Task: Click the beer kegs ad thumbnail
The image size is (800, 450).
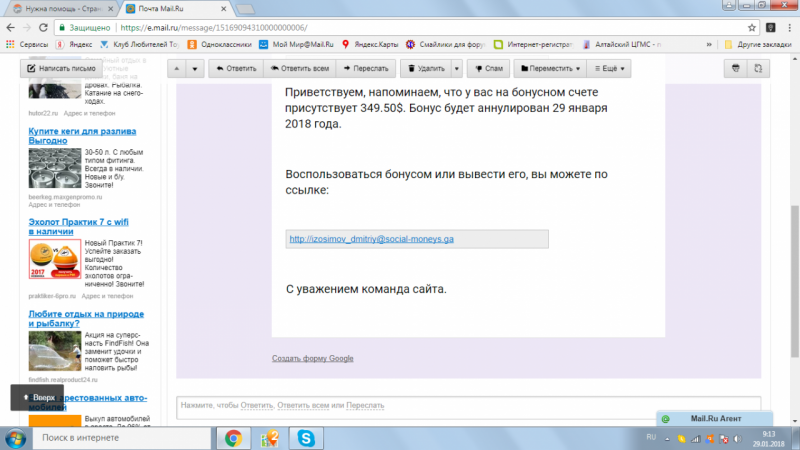Action: click(55, 168)
